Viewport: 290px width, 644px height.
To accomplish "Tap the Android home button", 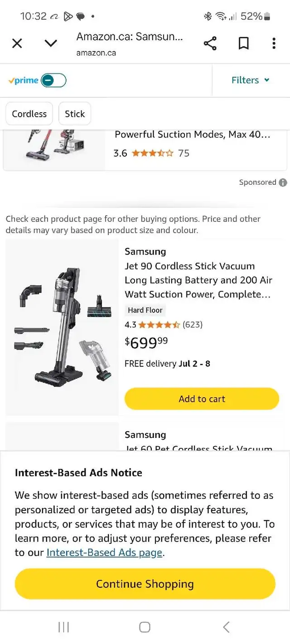I will (145, 627).
